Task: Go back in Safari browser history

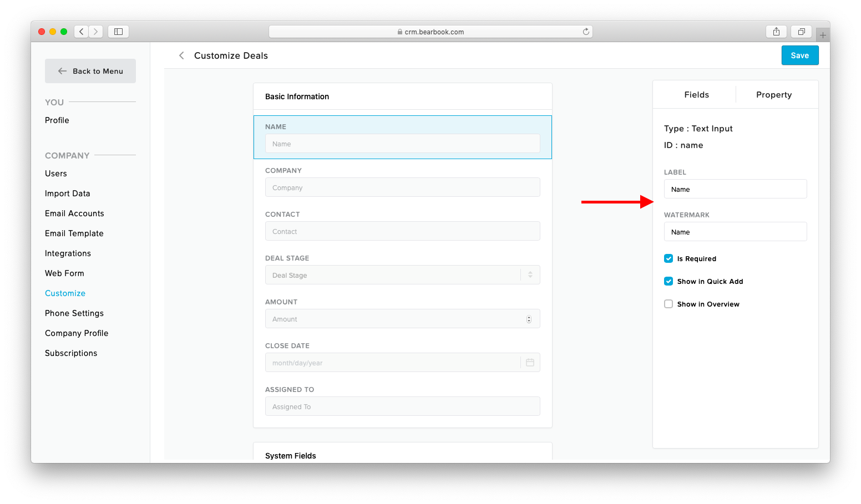Action: [82, 32]
